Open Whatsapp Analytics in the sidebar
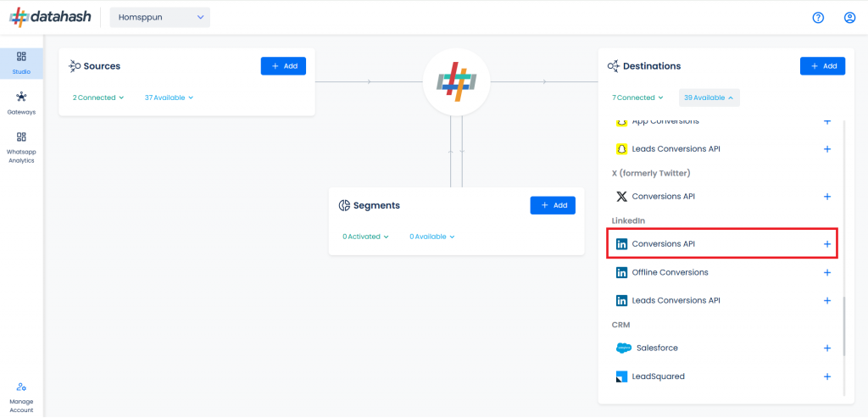The image size is (868, 418). point(21,148)
